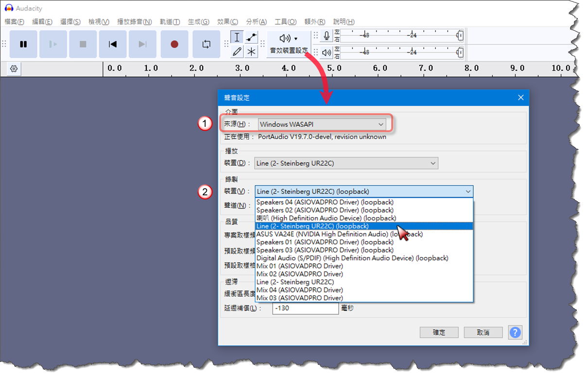Click the speaker playback meter icon
Viewport: 588px width, 378px height.
327,52
